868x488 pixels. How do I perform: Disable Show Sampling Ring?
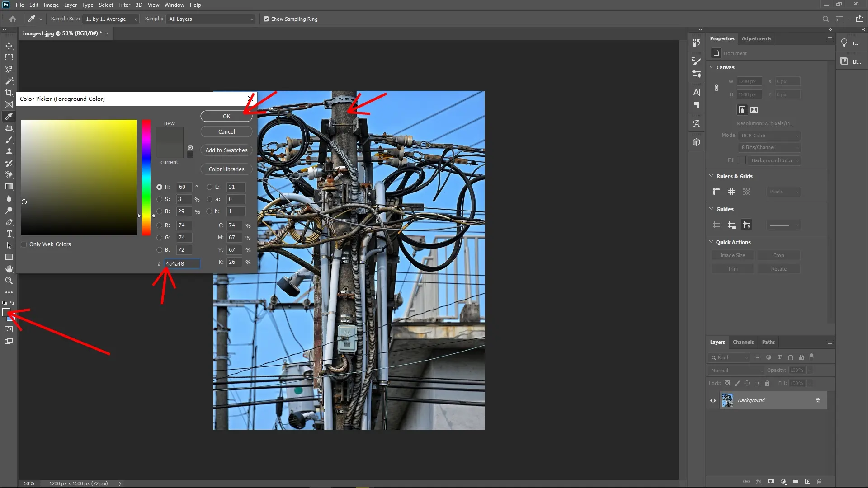point(266,19)
